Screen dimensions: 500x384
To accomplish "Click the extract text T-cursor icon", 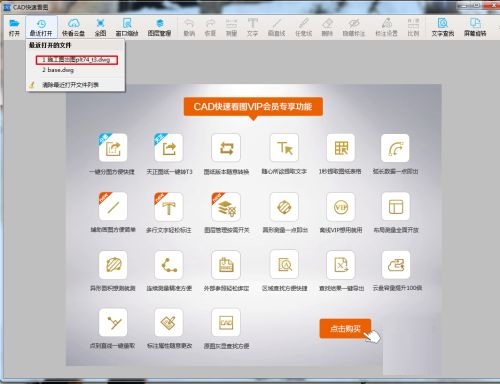I will click(x=284, y=148).
